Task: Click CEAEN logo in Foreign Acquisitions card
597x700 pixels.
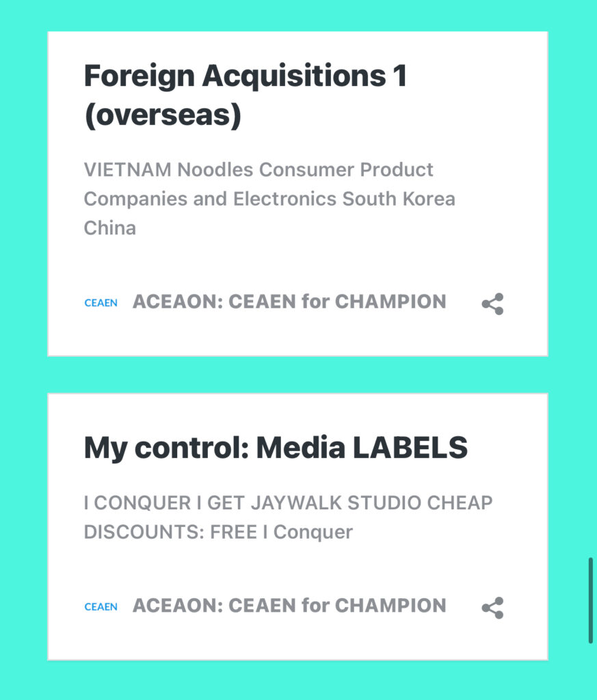Action: point(101,303)
